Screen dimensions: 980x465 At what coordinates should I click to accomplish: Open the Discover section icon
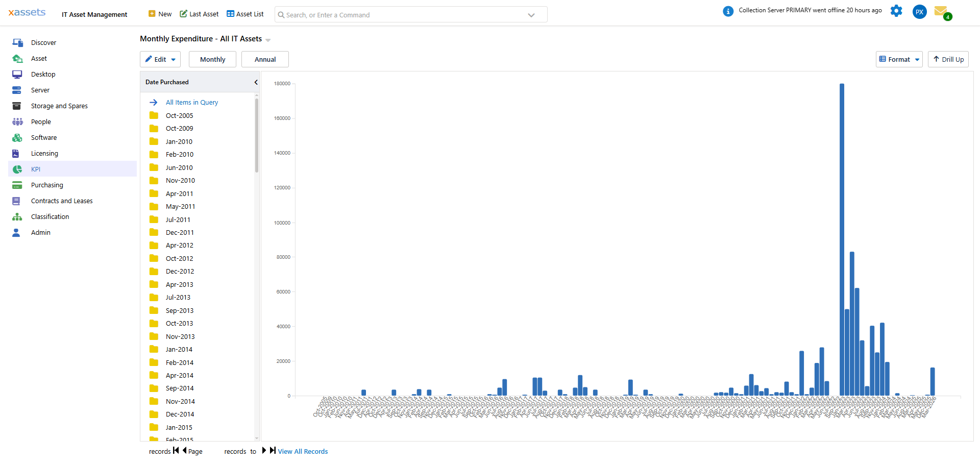pyautogui.click(x=17, y=42)
